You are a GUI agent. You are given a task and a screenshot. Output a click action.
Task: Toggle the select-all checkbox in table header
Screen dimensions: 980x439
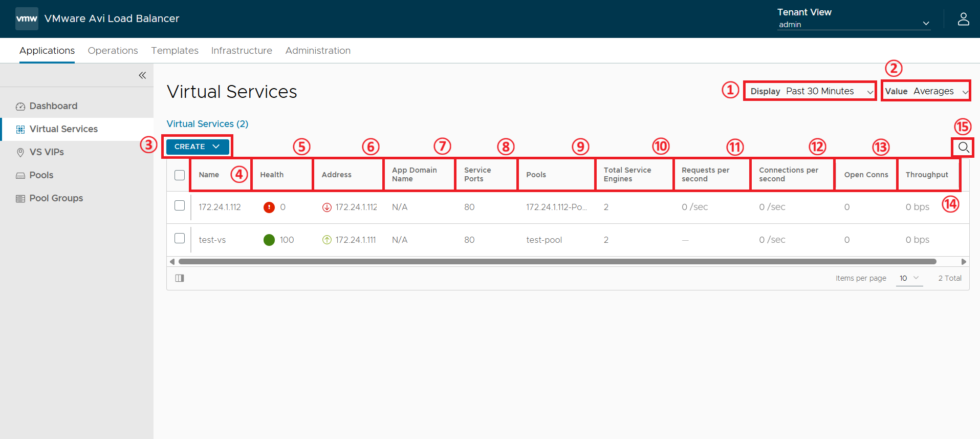coord(180,175)
